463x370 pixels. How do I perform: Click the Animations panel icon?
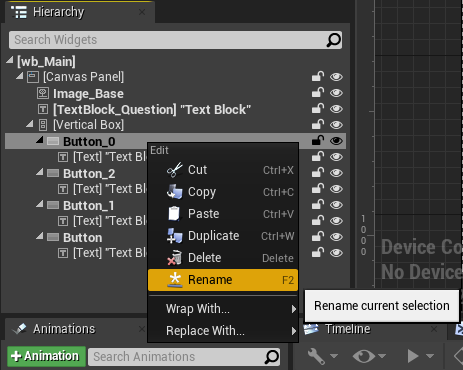click(x=19, y=329)
